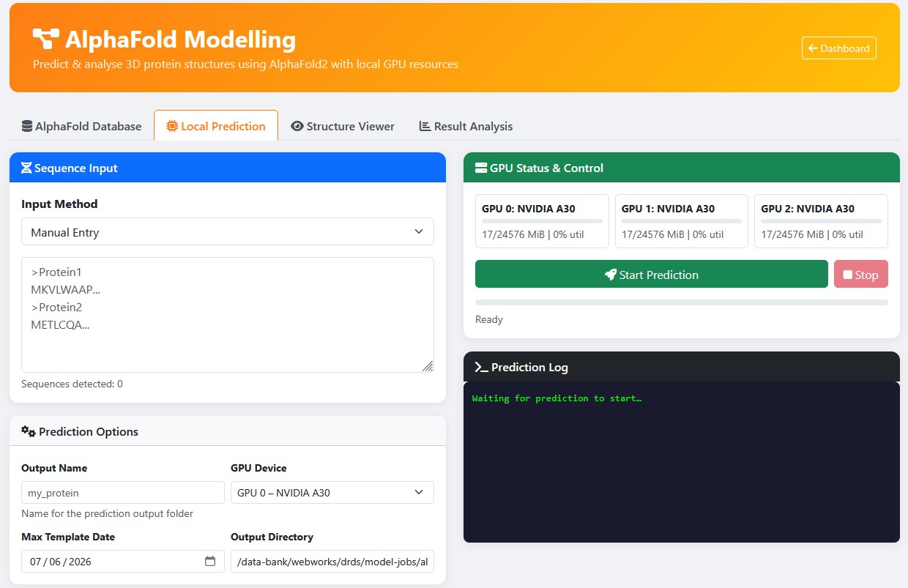Screen dimensions: 908x588
Task: Click the server icon beside GPU Status & Control
Action: pos(481,168)
